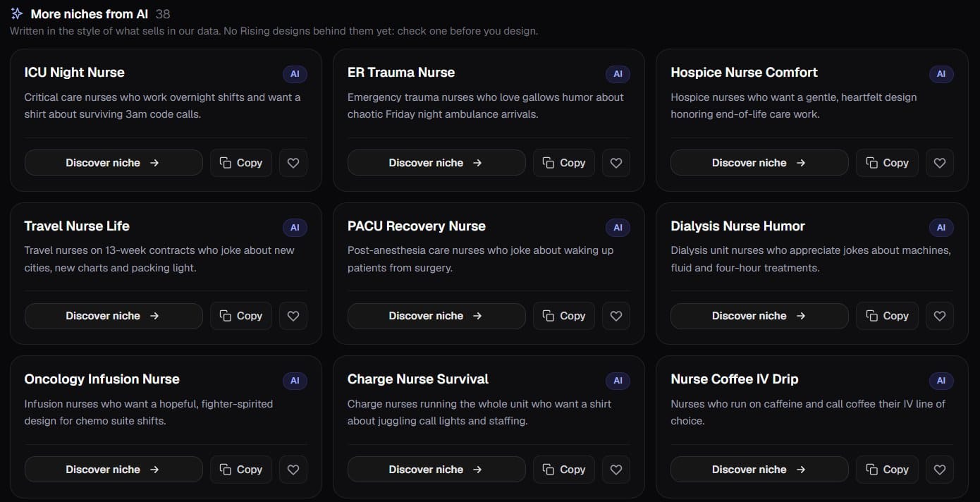Click the More niches from AI heading
Viewport: 980px width, 502px height.
pyautogui.click(x=90, y=13)
